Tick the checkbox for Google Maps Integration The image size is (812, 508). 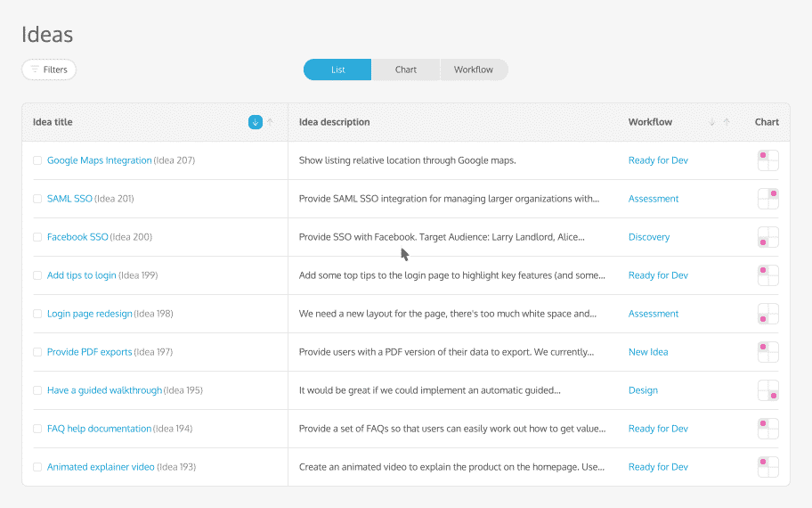click(37, 160)
